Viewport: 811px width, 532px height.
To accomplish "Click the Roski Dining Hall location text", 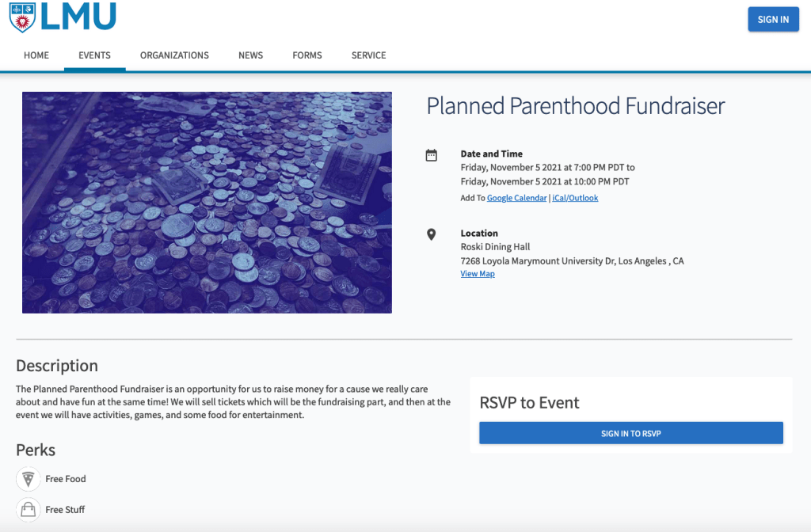I will pyautogui.click(x=495, y=247).
